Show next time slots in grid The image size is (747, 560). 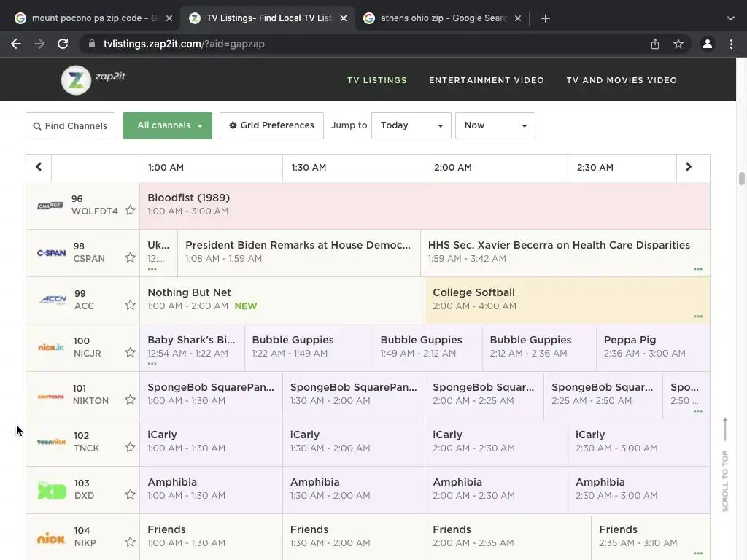[689, 167]
